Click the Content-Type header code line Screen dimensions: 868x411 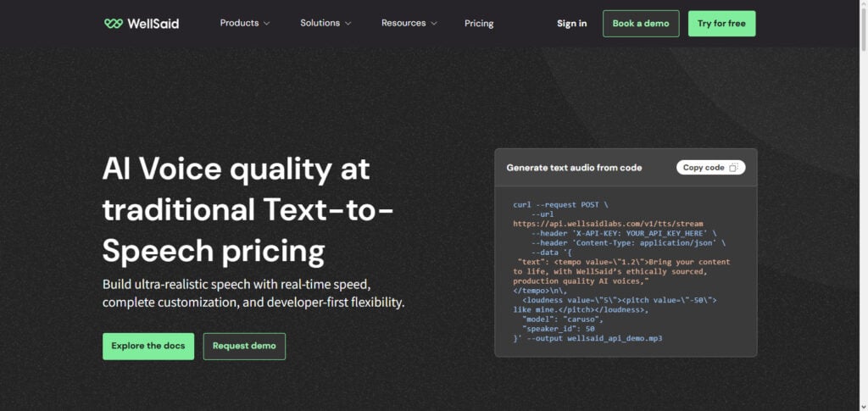point(628,243)
